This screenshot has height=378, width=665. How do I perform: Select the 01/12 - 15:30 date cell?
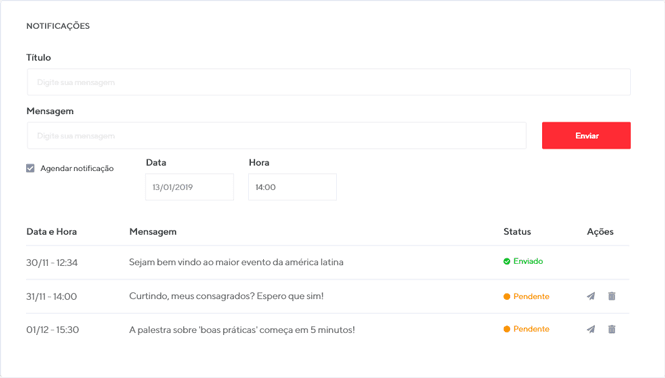[53, 330]
